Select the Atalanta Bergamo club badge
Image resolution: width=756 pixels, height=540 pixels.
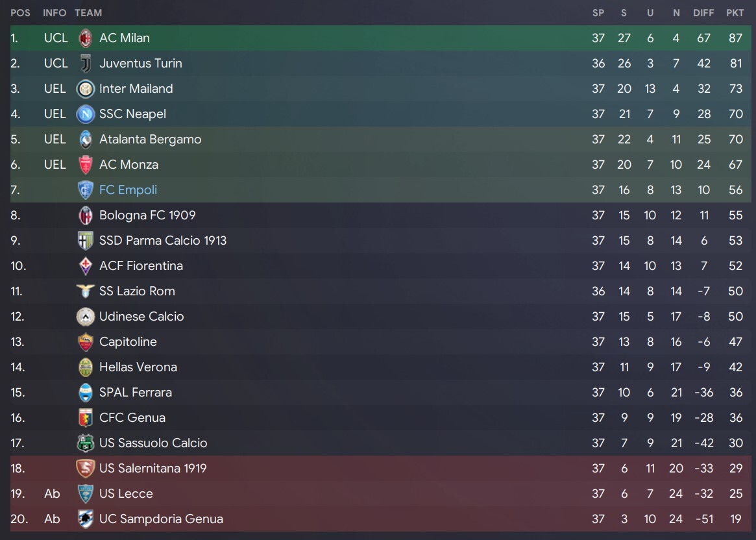[86, 140]
